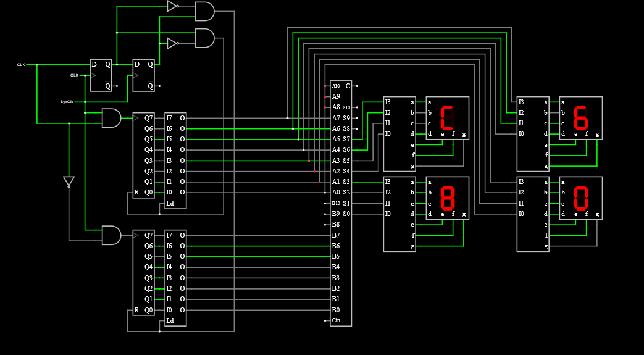Click the decoder block driving the 6 display
This screenshot has height=355, width=644.
(x=533, y=133)
